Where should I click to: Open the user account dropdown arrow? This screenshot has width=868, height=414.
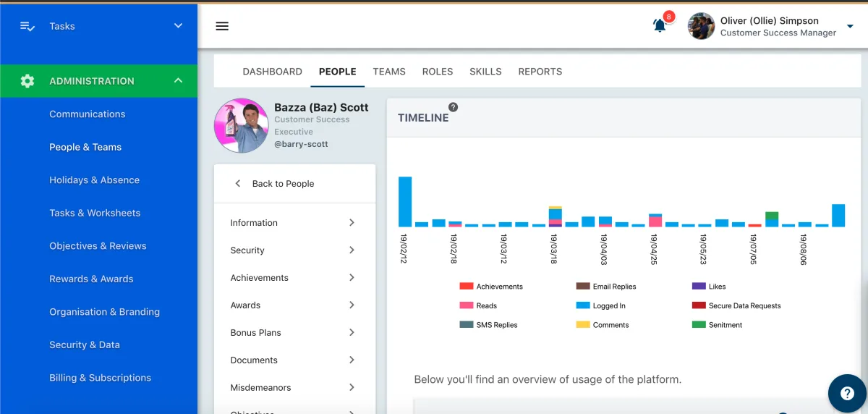point(850,27)
